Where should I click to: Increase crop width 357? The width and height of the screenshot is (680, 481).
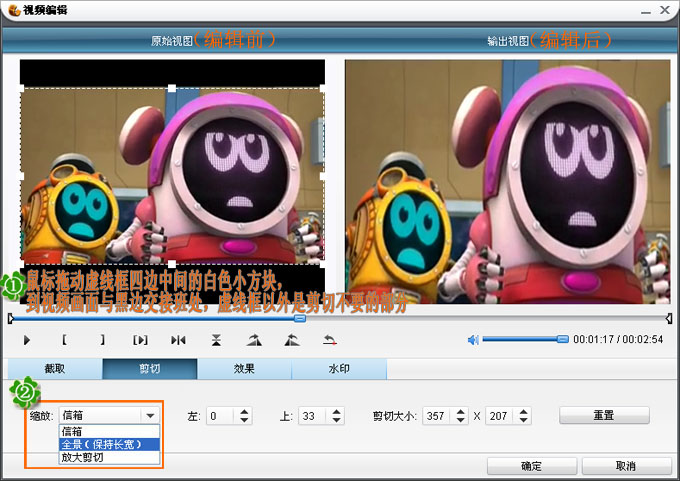point(461,412)
